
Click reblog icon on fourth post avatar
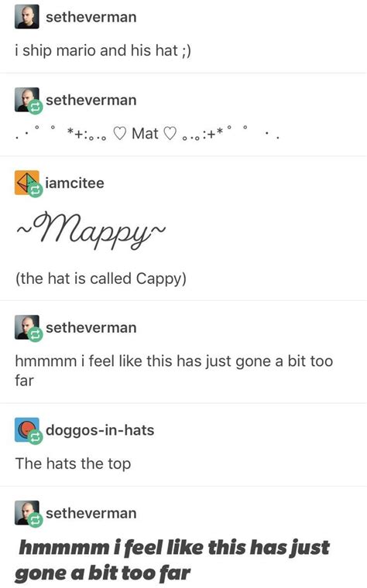[x=36, y=334]
